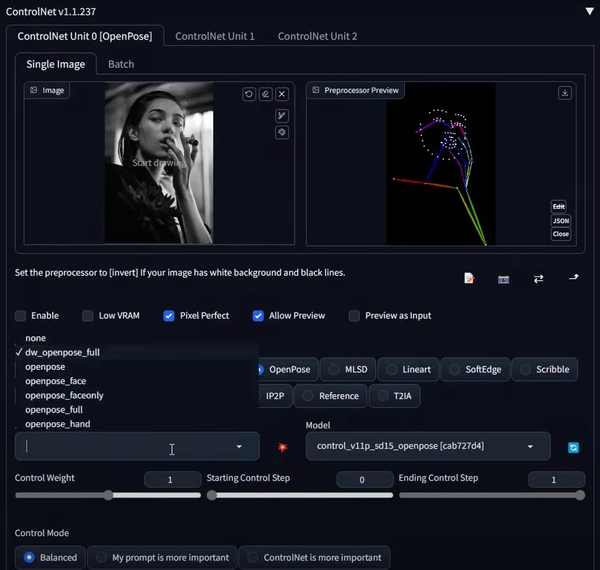Remove the uploaded image with the X icon
Viewport: 600px width, 570px height.
(282, 94)
